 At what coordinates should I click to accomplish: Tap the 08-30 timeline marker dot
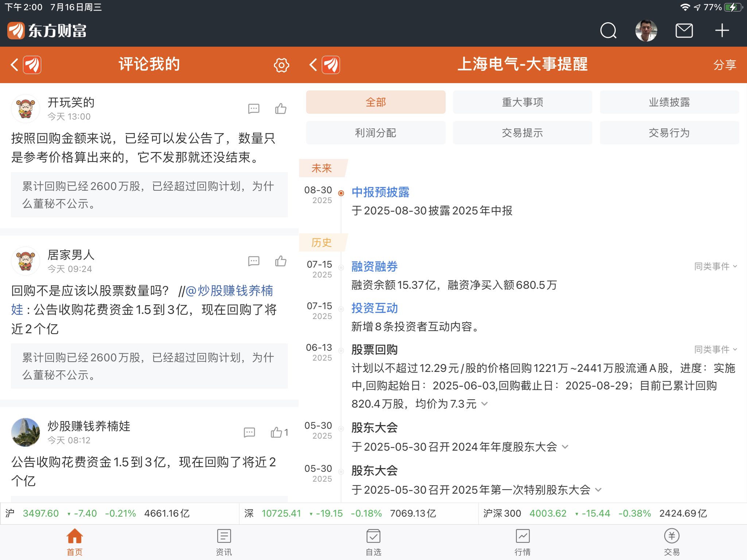coord(341,193)
